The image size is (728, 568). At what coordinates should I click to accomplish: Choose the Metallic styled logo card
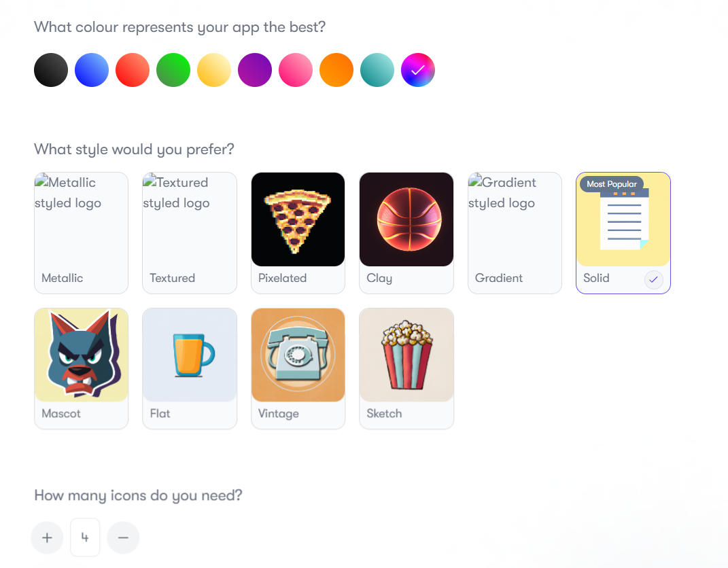click(x=82, y=233)
